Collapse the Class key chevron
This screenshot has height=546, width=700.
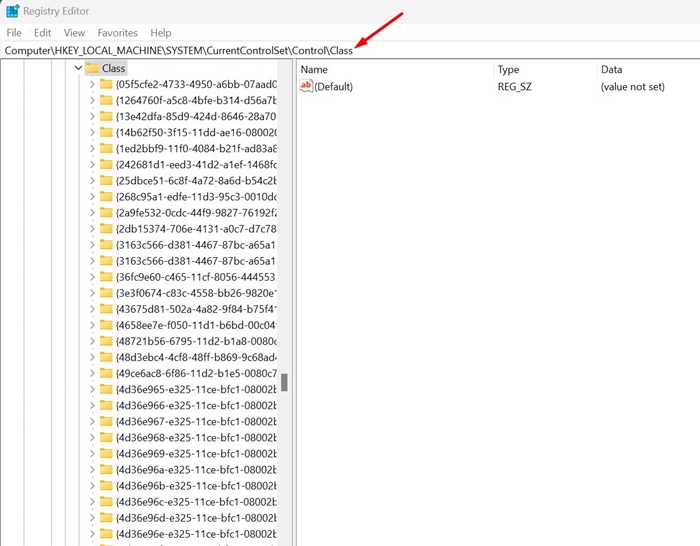click(78, 68)
